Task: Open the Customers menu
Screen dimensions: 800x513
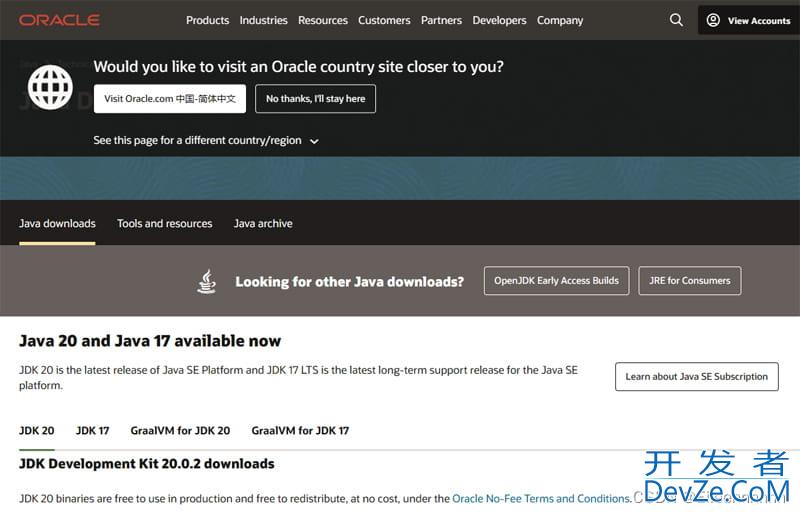Action: click(x=384, y=20)
